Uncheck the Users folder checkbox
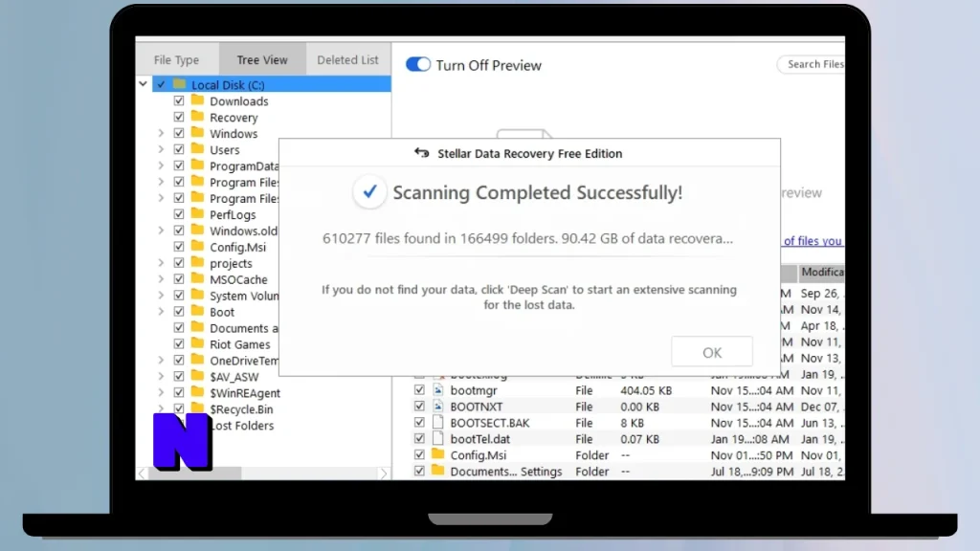 tap(179, 149)
